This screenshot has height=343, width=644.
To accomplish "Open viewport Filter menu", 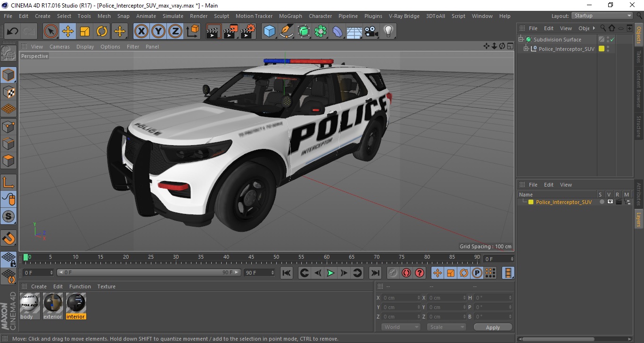I will pos(133,47).
